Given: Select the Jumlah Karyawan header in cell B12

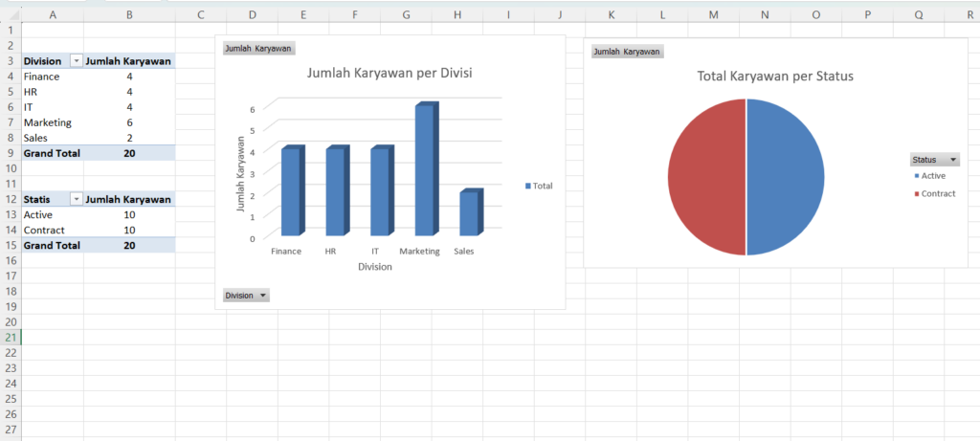Looking at the screenshot, I should tap(129, 199).
